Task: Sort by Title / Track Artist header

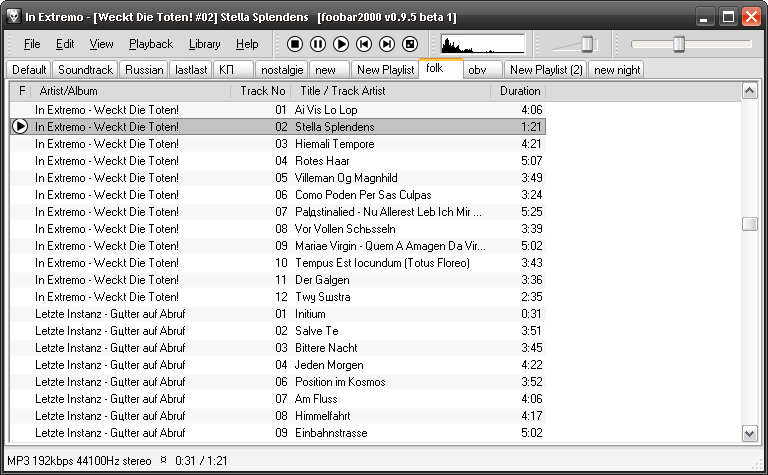Action: coord(391,91)
